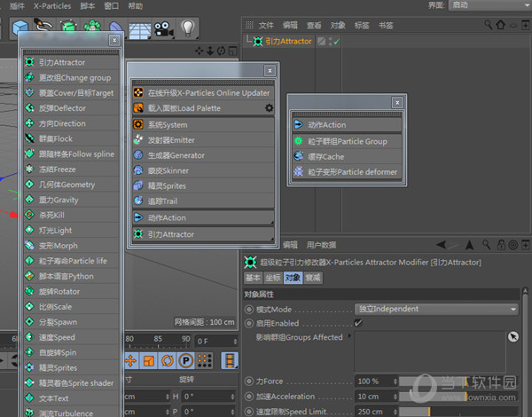Viewport: 532px width, 417px height.
Task: Toggle the green enable checkmark on 引力Attractor object
Action: (x=337, y=42)
